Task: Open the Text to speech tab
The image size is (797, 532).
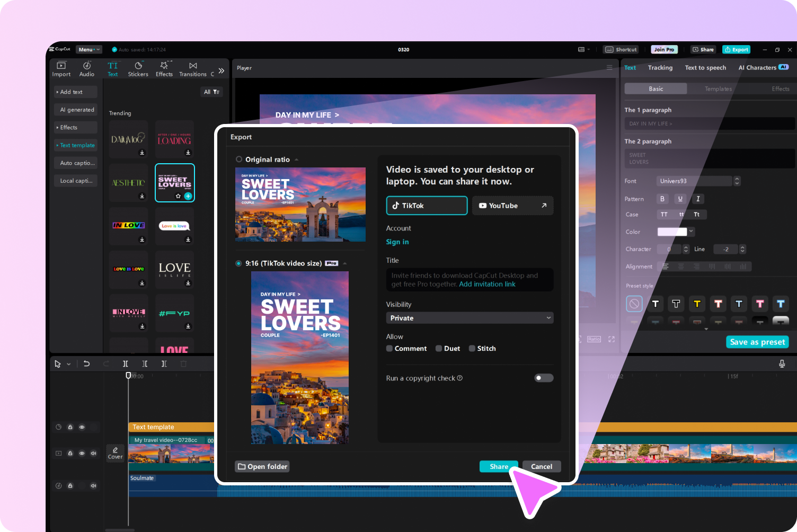Action: [705, 68]
